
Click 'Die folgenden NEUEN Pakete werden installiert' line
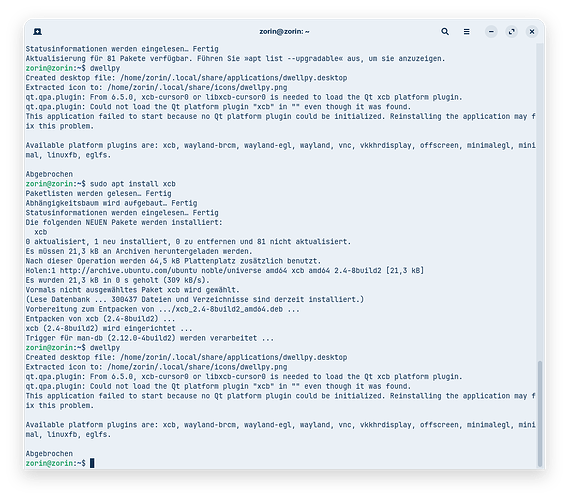point(124,222)
